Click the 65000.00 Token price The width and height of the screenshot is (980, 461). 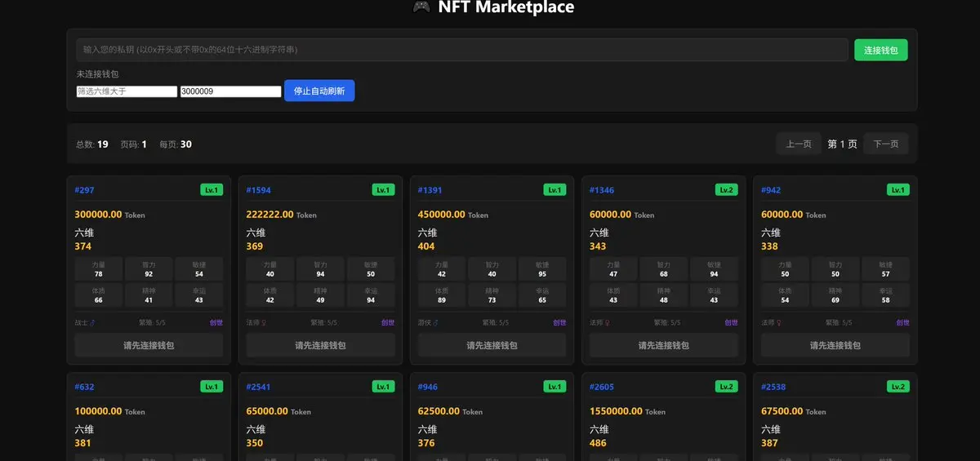click(x=278, y=411)
